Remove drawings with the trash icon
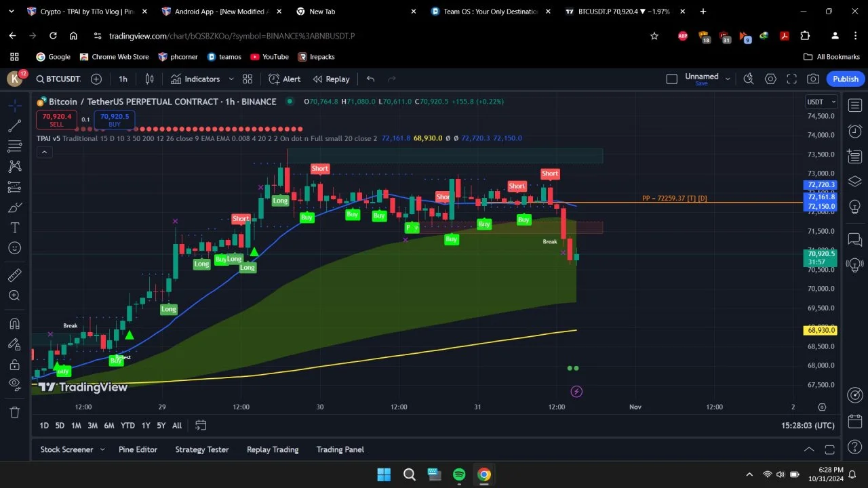 14,412
